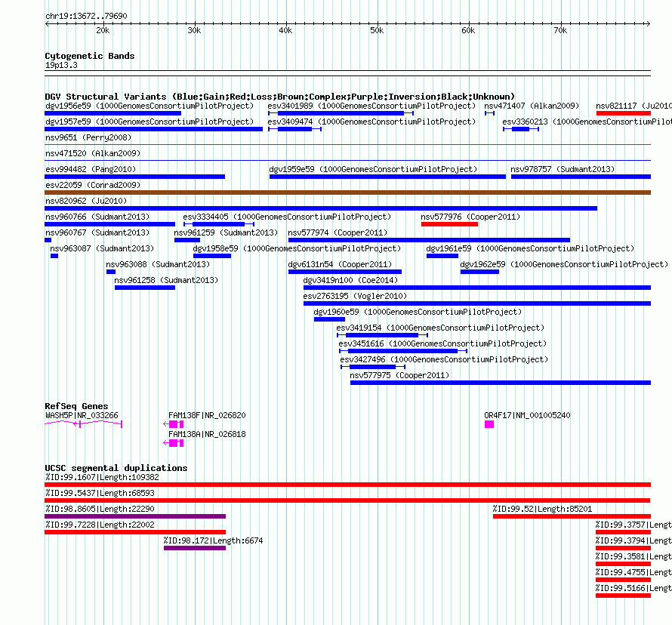The width and height of the screenshot is (672, 625).
Task: Select the dgv1957e59 structural variant label
Action: click(x=150, y=122)
